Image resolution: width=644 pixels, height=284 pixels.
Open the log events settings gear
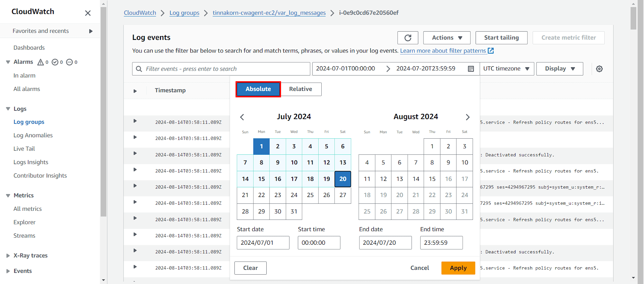point(599,69)
